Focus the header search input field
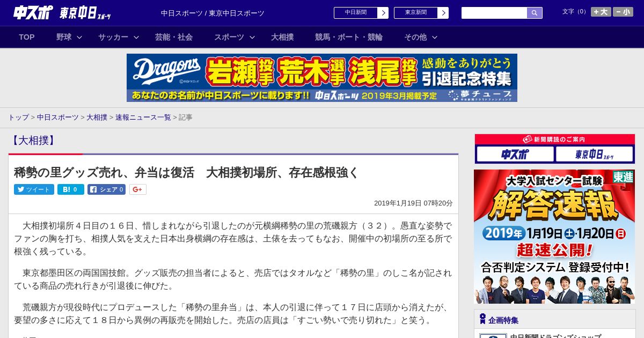The image size is (644, 338). pyautogui.click(x=494, y=13)
